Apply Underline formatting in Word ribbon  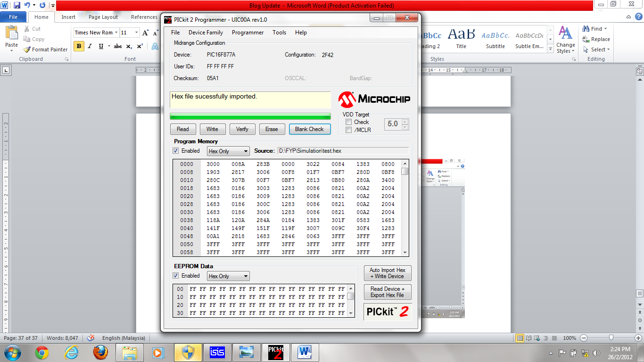101,46
